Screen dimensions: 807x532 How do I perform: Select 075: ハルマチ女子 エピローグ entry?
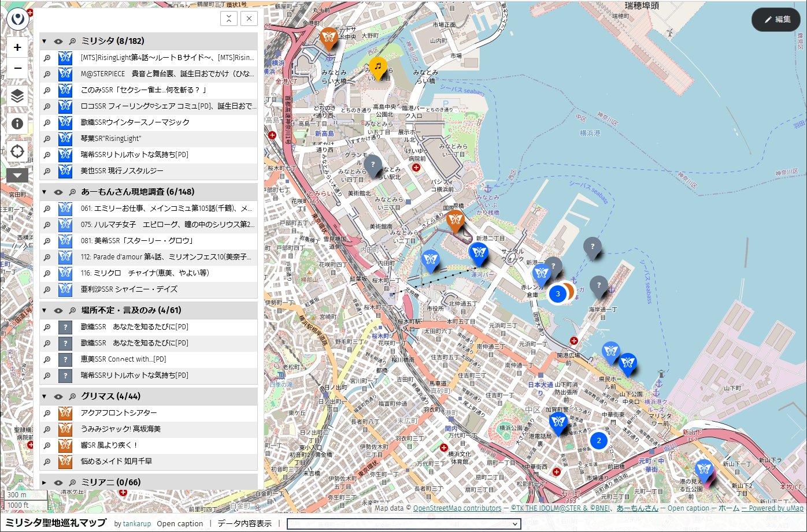coord(168,224)
